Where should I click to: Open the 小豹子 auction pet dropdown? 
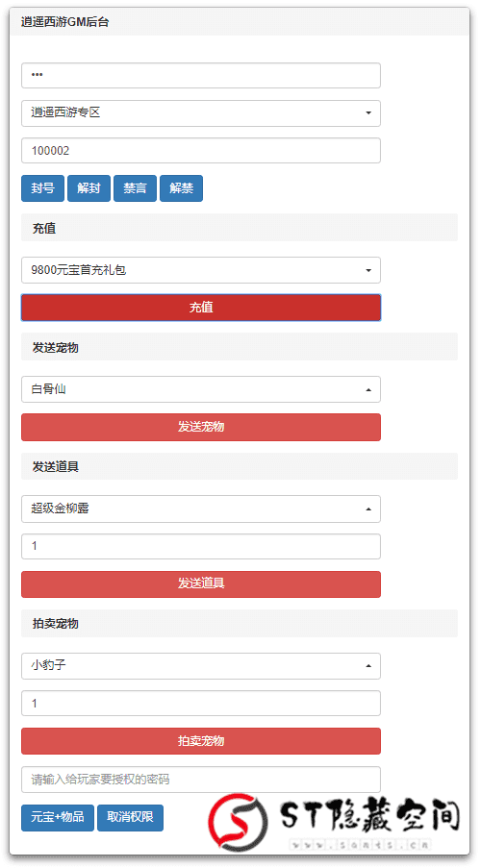[x=201, y=665]
